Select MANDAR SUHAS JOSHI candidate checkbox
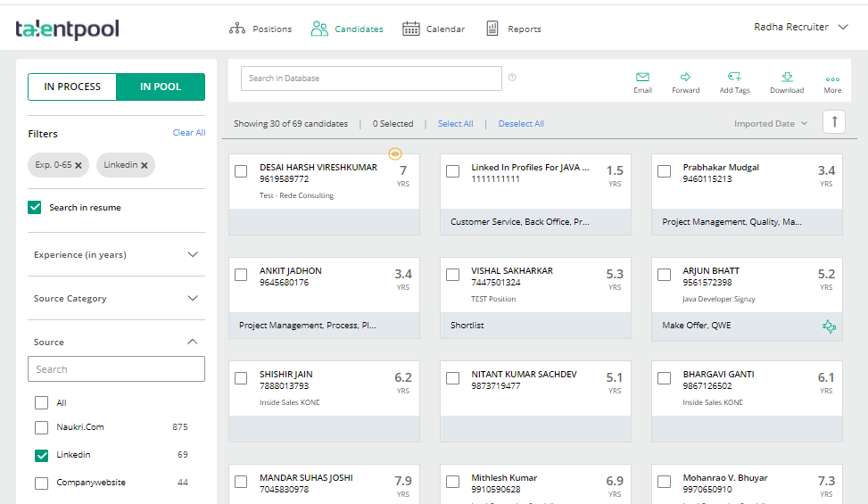The width and height of the screenshot is (868, 504). [241, 482]
